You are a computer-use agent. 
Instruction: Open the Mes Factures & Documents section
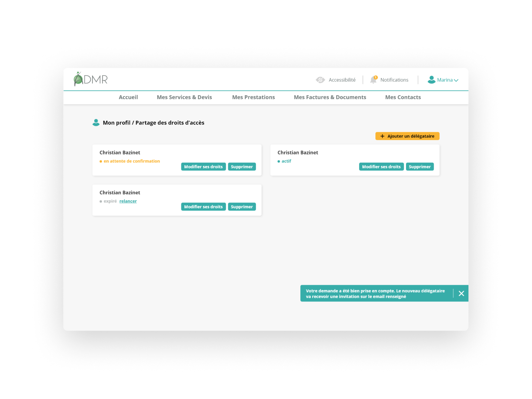330,97
